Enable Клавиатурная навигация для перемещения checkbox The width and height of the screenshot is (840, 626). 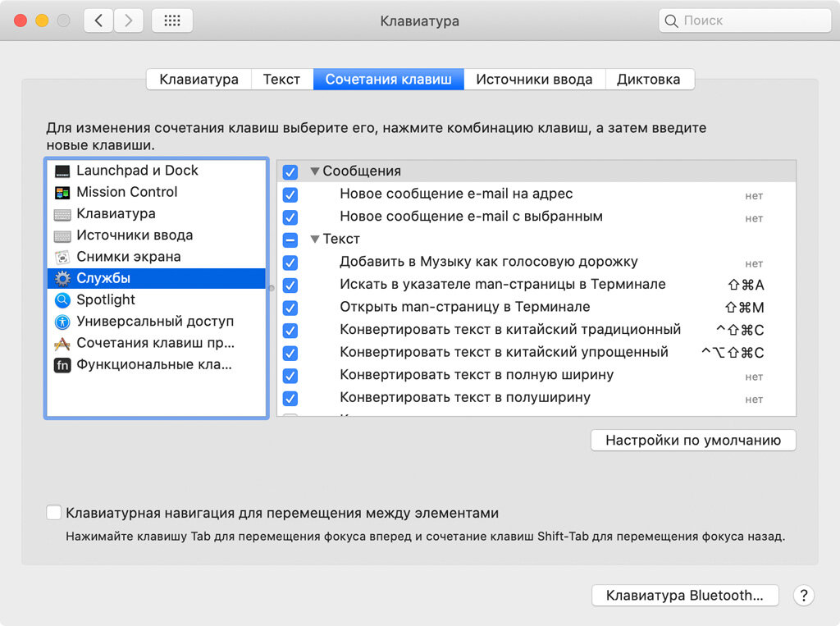coord(53,513)
